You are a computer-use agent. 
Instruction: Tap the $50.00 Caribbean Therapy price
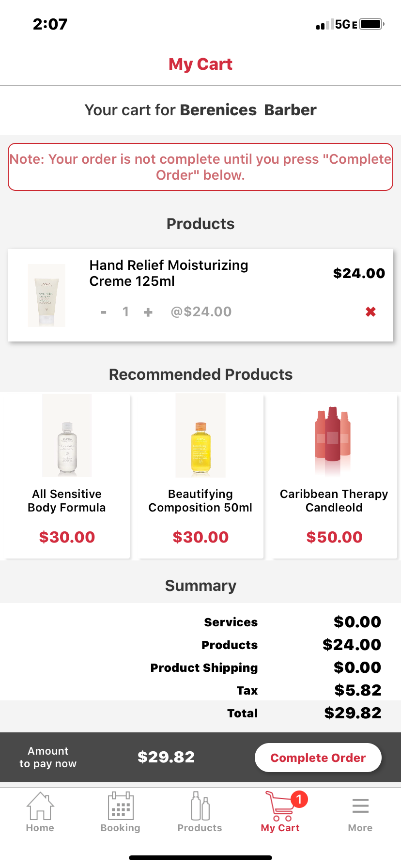(334, 537)
